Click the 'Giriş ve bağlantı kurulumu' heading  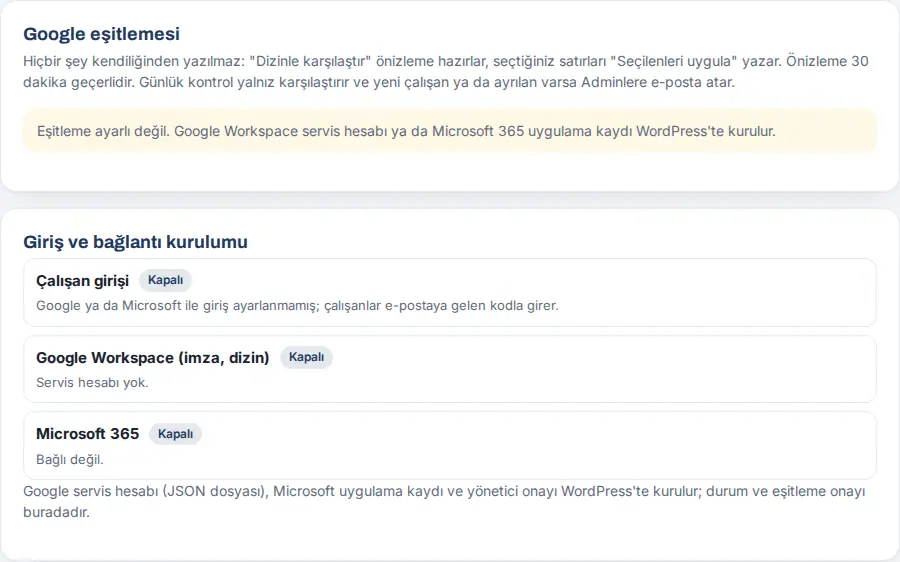[135, 242]
